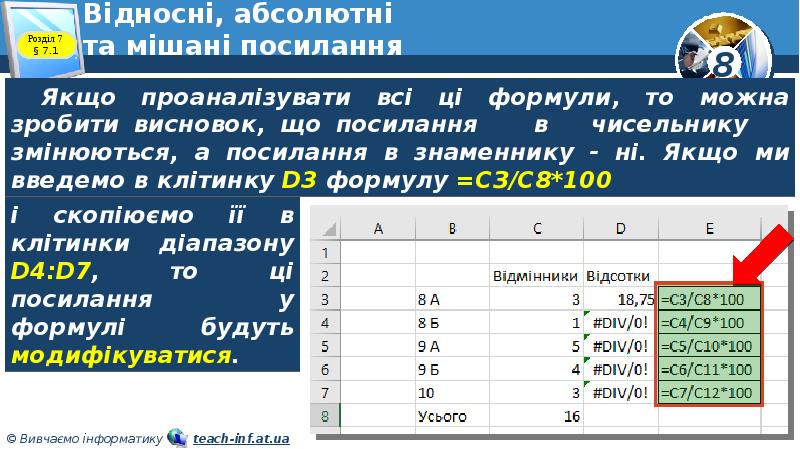
Task: Click the '© Вивчаємо інформатику' footer text
Action: click(84, 439)
